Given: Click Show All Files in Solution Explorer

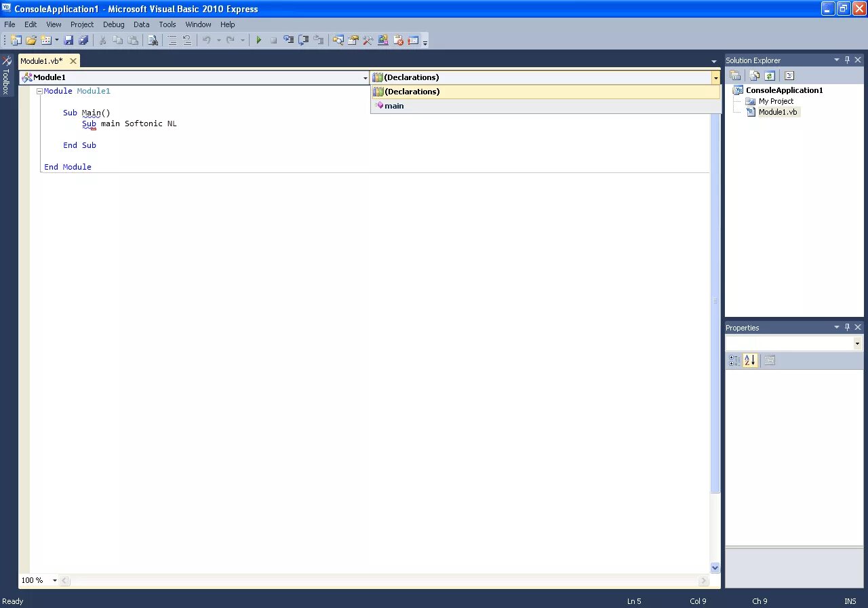Looking at the screenshot, I should click(x=754, y=76).
